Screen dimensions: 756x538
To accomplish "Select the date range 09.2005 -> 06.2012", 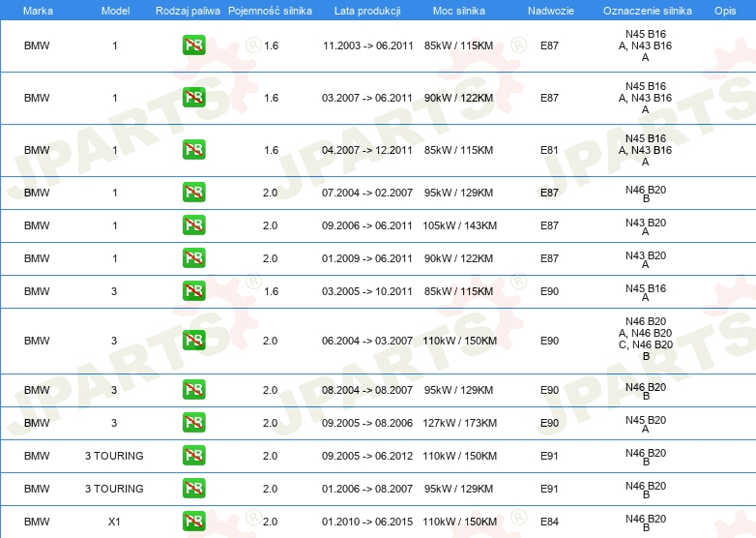I will 367,456.
